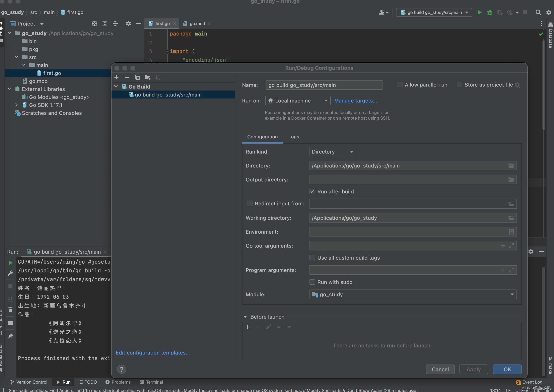The height and width of the screenshot is (392, 554).
Task: Click the Help question mark button
Action: (122, 369)
